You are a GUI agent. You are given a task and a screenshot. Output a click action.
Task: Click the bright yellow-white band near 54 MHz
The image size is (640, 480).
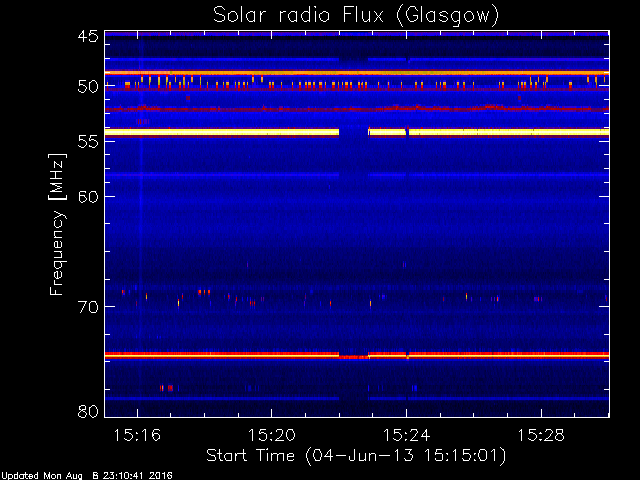(x=357, y=132)
